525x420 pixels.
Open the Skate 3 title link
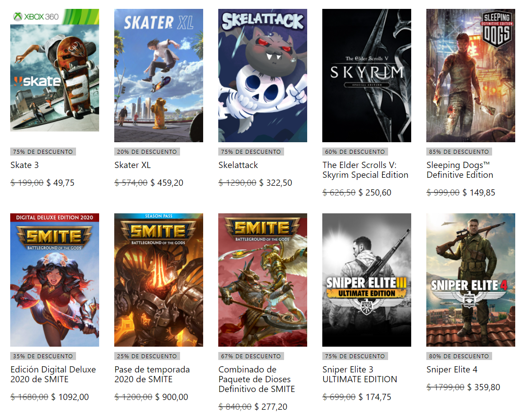click(24, 165)
